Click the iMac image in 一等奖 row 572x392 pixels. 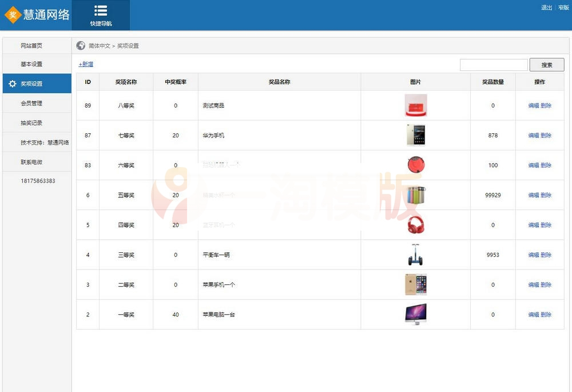416,314
